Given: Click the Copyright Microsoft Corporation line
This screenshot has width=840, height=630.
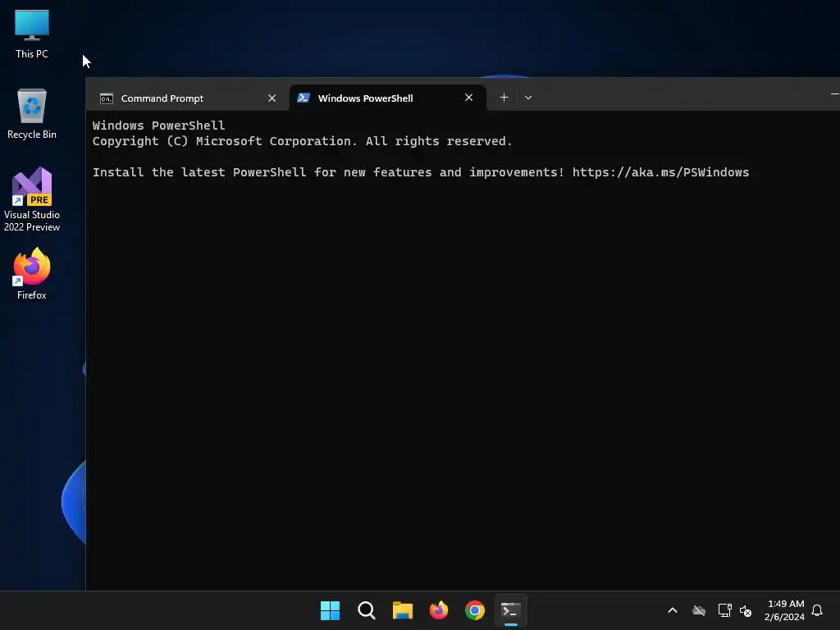Looking at the screenshot, I should tap(302, 141).
